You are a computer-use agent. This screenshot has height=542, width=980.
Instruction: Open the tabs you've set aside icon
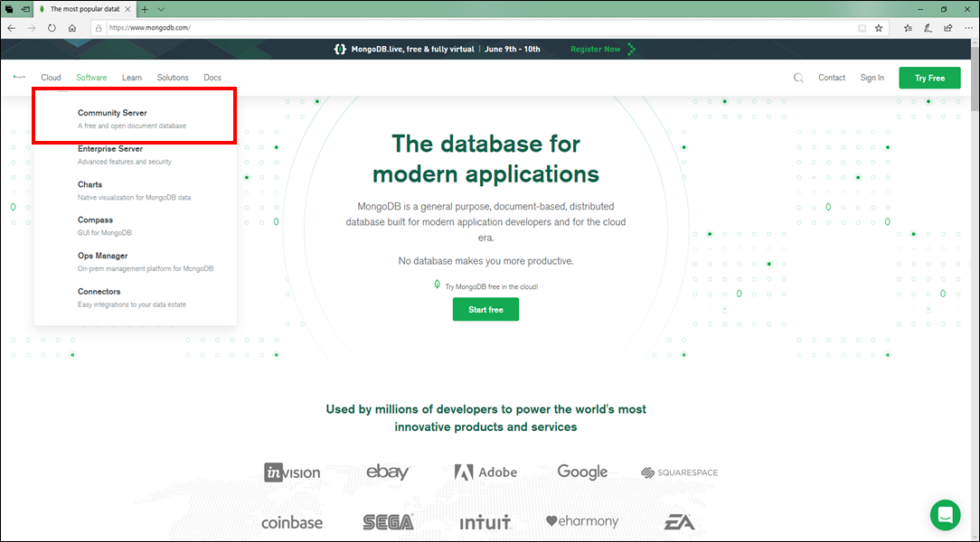(x=9, y=9)
